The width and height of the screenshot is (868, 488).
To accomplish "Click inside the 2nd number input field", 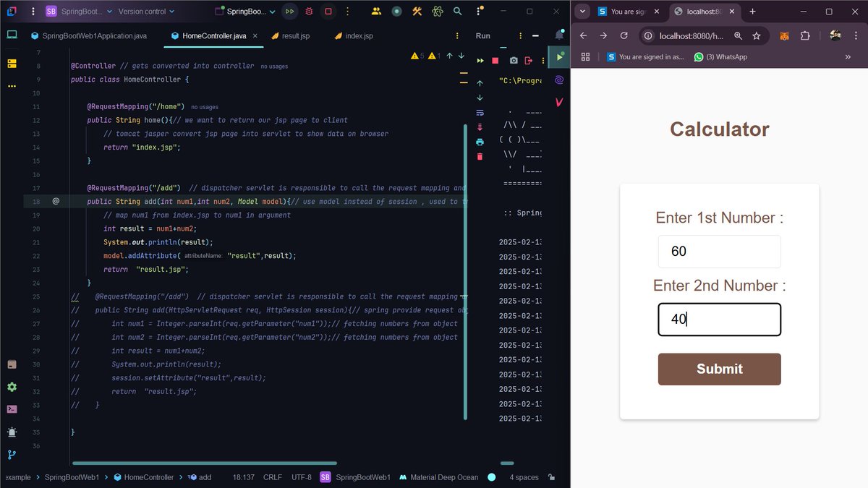I will coord(719,320).
